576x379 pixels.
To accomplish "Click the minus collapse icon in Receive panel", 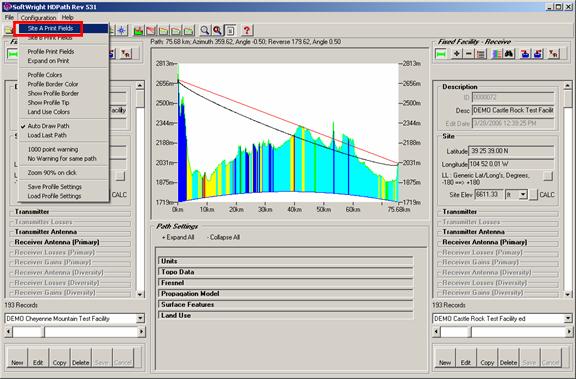I will (x=468, y=54).
